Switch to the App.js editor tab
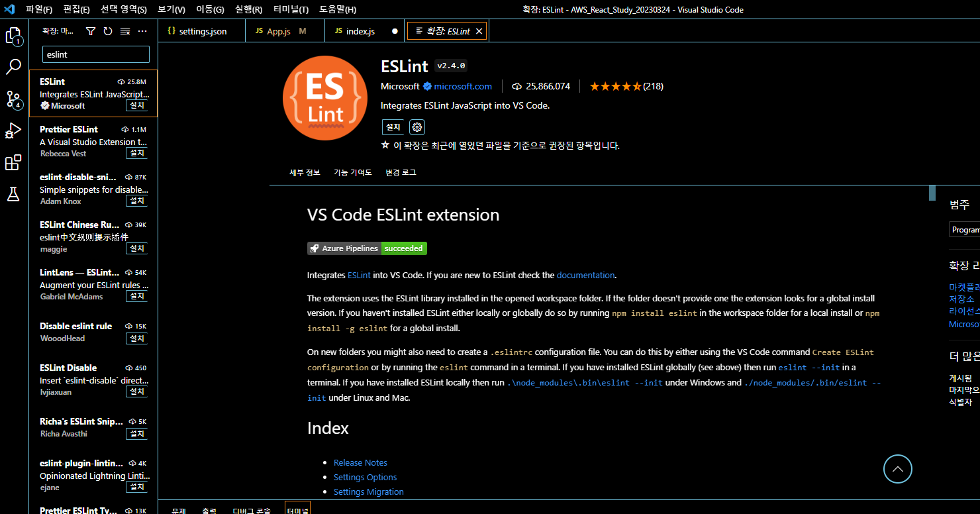The width and height of the screenshot is (980, 514). 285,31
